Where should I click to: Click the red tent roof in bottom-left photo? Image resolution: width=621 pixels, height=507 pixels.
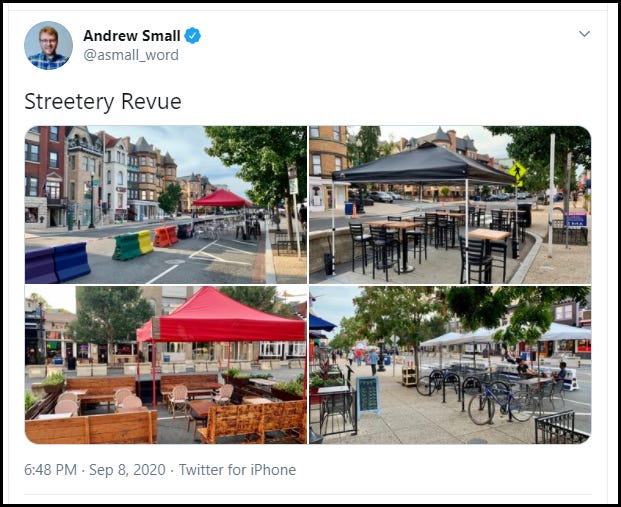tap(220, 315)
